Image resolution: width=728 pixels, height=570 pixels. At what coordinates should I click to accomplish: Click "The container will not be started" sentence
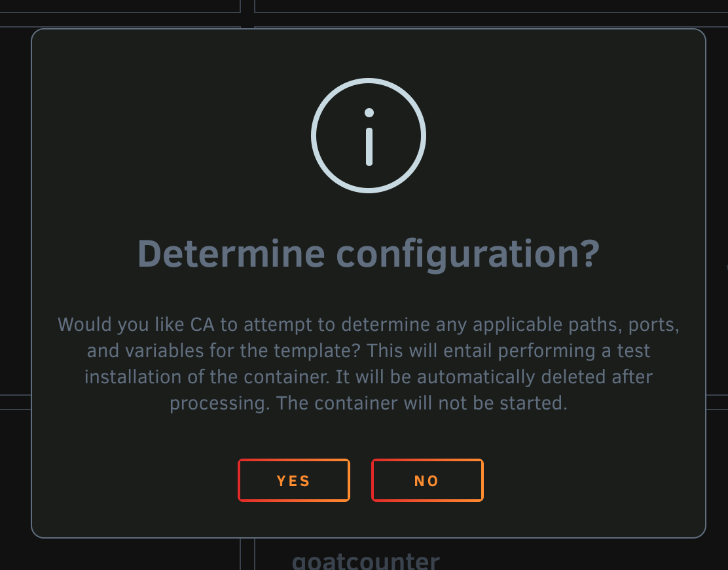pos(422,403)
